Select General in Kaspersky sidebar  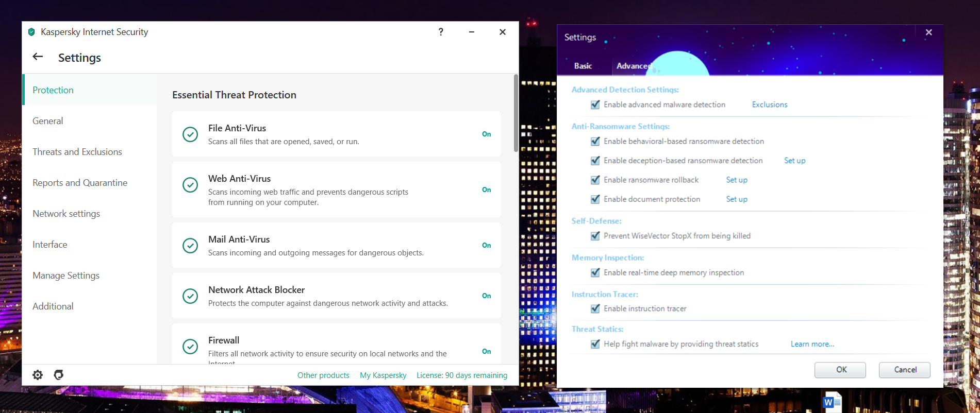(x=90, y=121)
